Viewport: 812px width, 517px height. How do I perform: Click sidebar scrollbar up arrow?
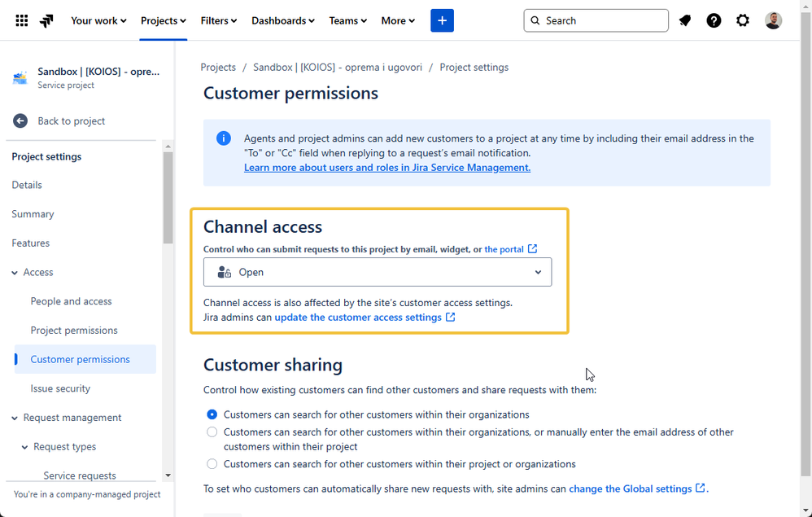point(168,147)
